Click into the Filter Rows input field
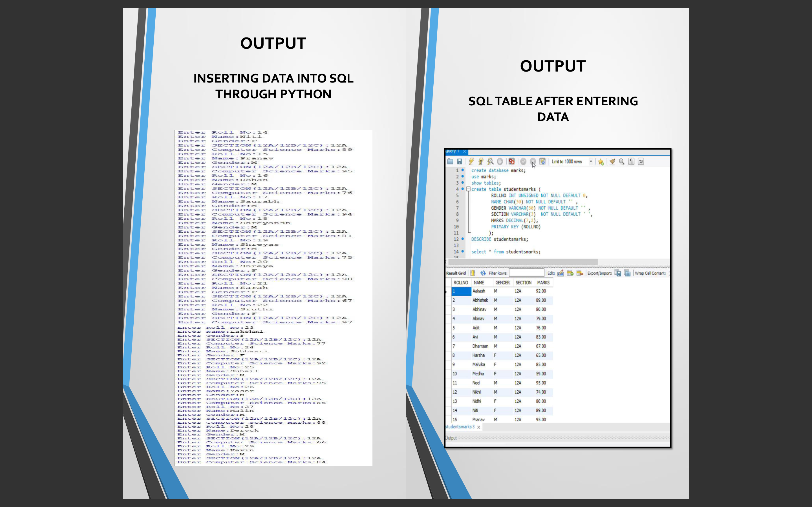 pos(526,273)
